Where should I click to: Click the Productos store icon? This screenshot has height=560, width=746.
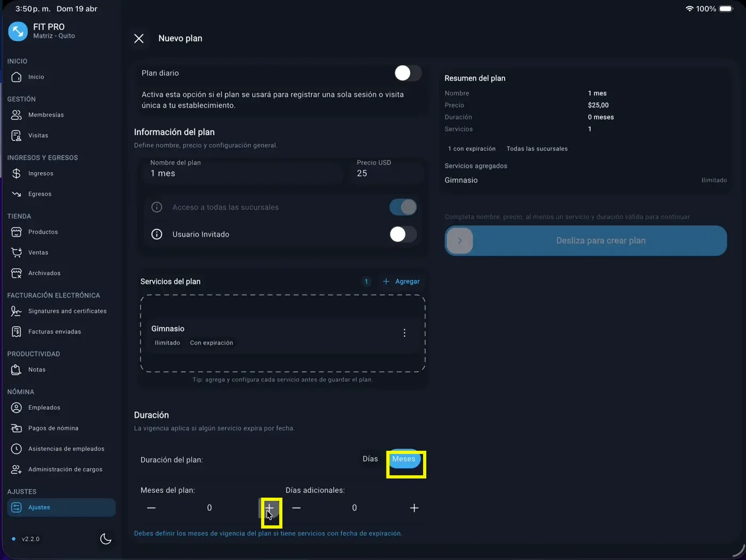[17, 232]
